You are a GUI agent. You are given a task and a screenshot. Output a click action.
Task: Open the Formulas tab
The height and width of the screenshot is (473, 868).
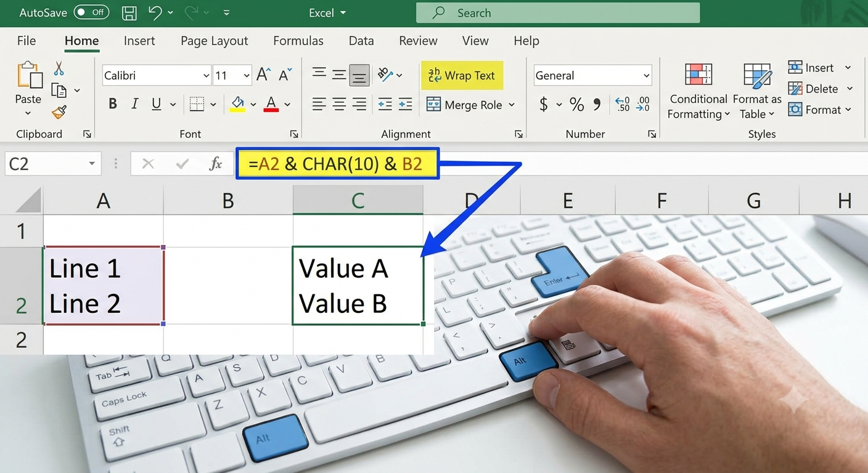298,41
